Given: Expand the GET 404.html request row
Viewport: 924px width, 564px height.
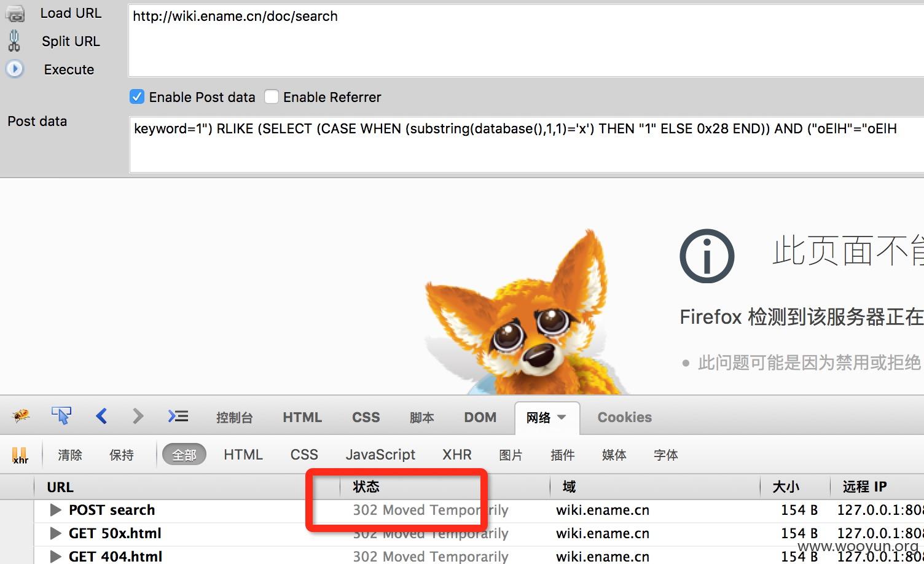Looking at the screenshot, I should [x=56, y=557].
